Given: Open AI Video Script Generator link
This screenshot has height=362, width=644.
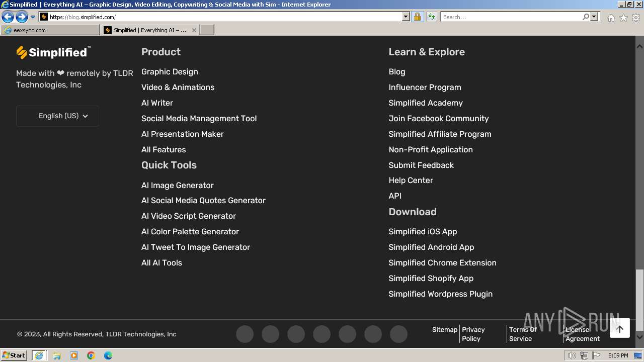Looking at the screenshot, I should 189,216.
